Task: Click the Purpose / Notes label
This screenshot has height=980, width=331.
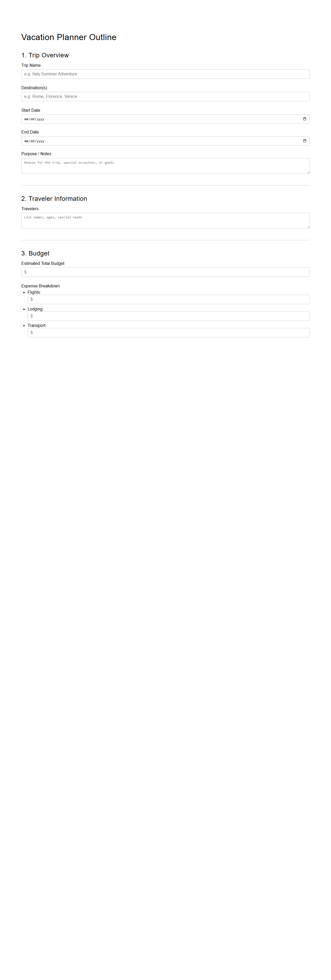Action: [36, 154]
